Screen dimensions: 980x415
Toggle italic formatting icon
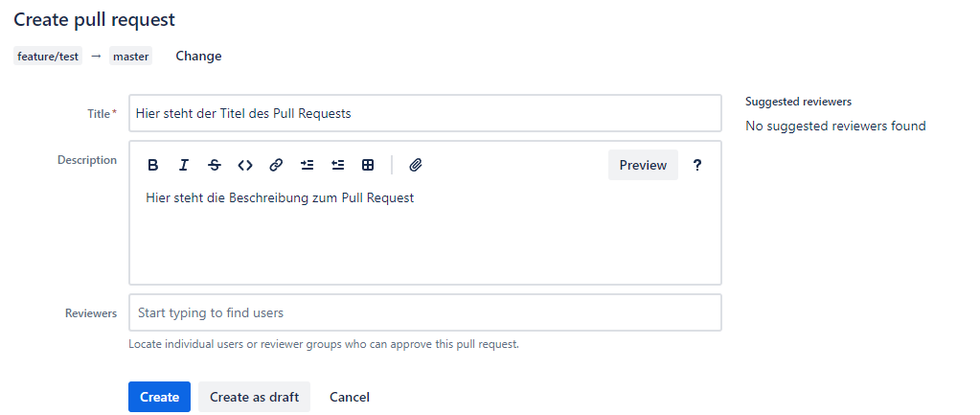pos(183,165)
